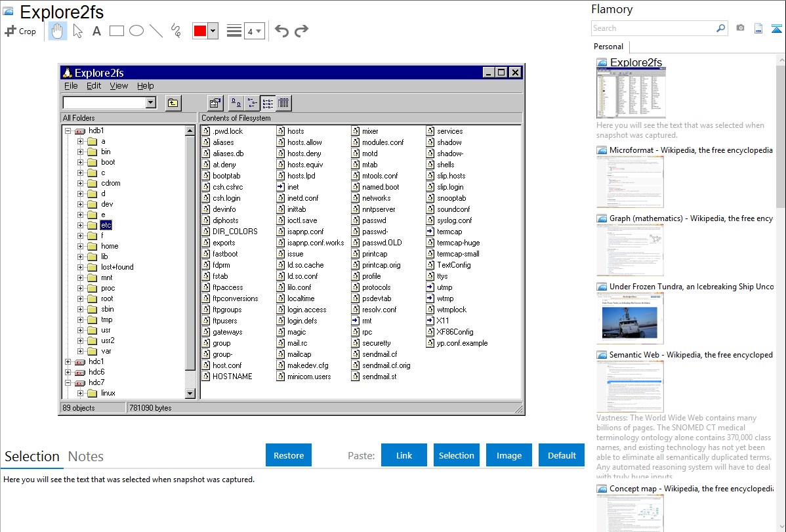
Task: Paste as Link
Action: 404,455
